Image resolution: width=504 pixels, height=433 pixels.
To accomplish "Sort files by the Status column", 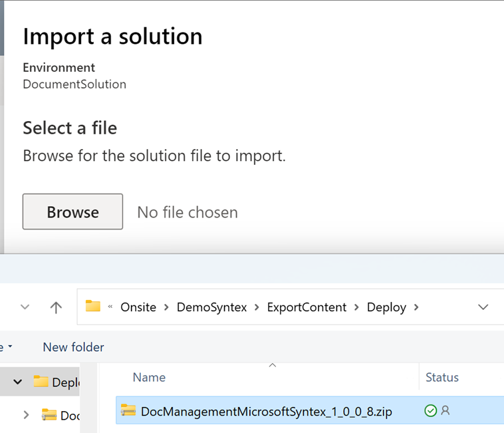I will coord(441,377).
